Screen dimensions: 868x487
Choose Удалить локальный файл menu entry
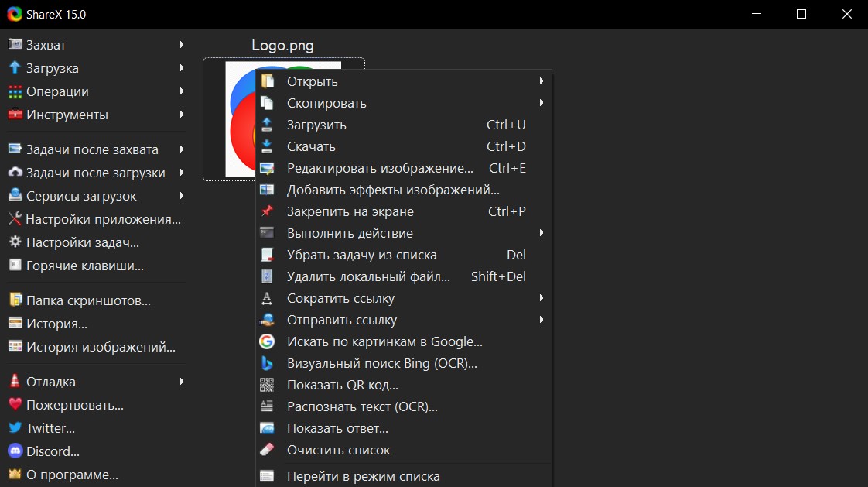(368, 276)
